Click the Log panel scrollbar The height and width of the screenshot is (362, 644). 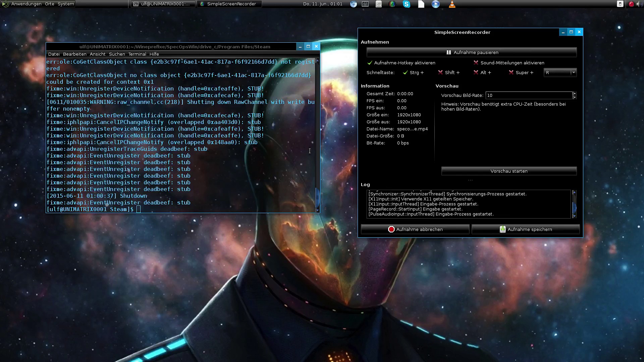pyautogui.click(x=574, y=204)
